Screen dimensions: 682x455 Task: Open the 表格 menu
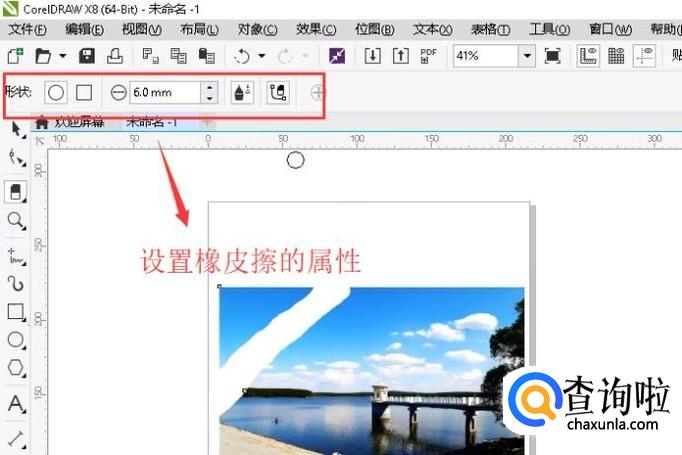click(491, 30)
